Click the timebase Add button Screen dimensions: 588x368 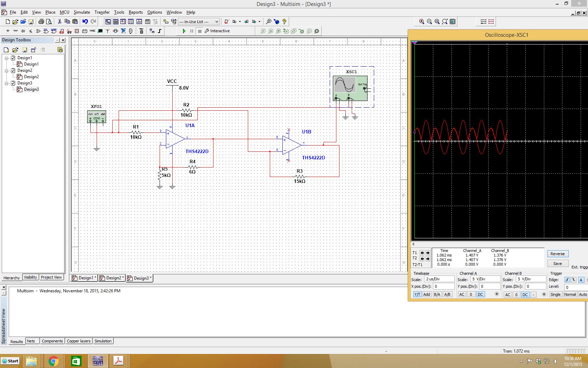pyautogui.click(x=427, y=294)
